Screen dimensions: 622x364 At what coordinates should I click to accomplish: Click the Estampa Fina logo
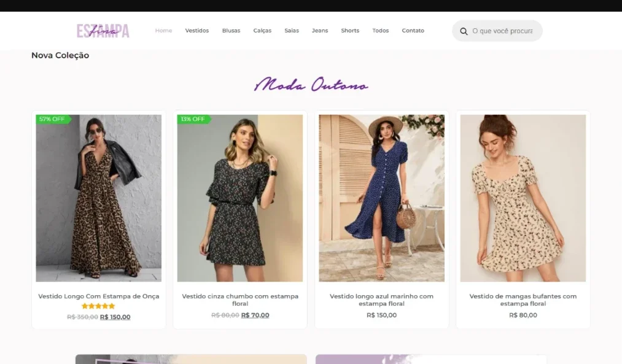click(103, 31)
